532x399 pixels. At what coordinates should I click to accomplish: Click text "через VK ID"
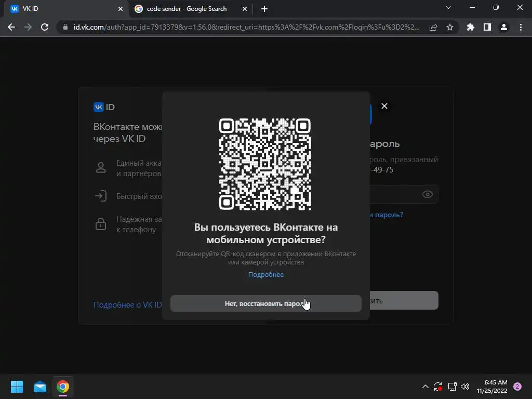point(119,139)
